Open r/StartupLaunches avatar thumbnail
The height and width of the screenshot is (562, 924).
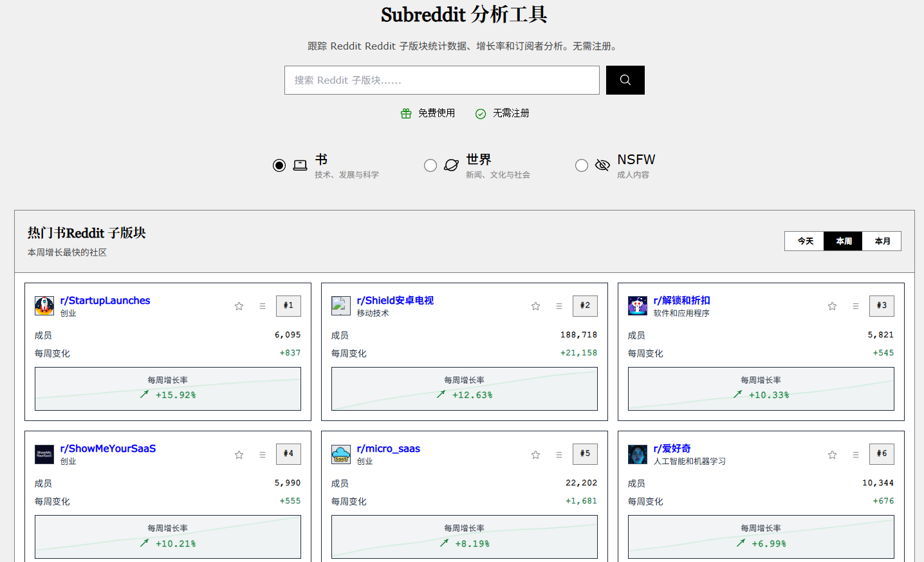point(44,306)
